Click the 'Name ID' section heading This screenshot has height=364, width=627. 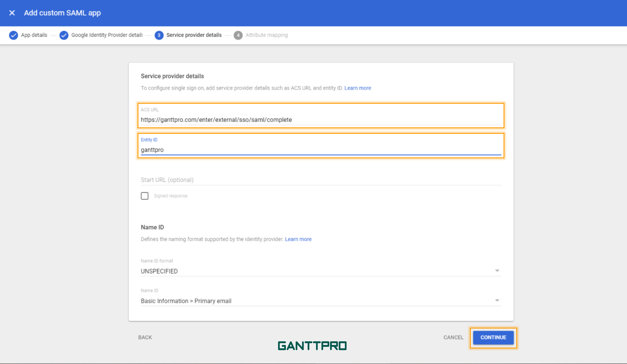pos(152,227)
